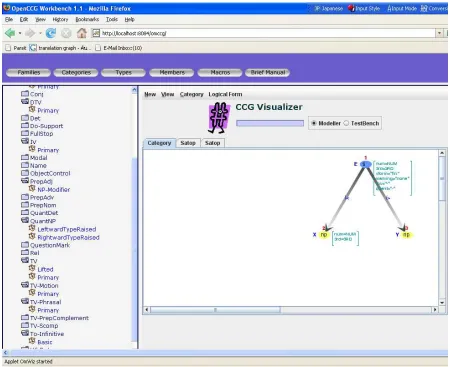The image size is (450, 367).
Task: Collapse the TV-Phrasal open folder
Action: [25, 302]
